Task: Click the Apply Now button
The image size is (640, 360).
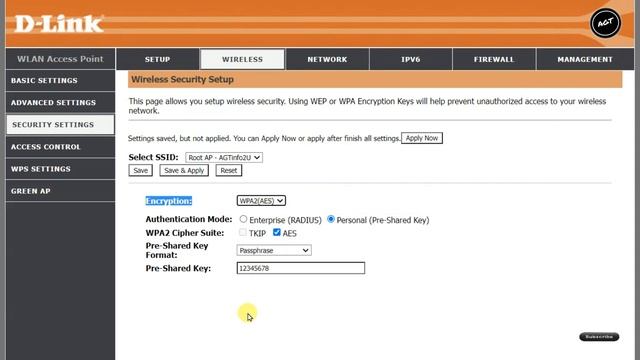Action: click(422, 138)
